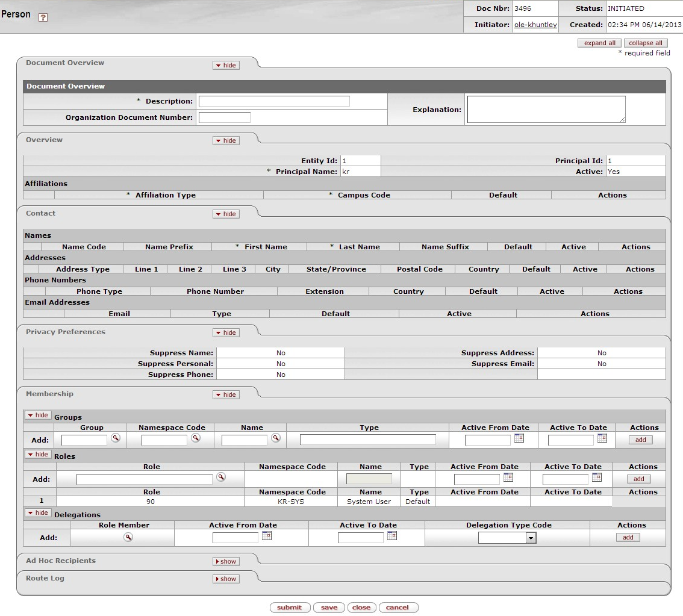
Task: Open the Group lookup magnifier icon
Action: click(114, 438)
